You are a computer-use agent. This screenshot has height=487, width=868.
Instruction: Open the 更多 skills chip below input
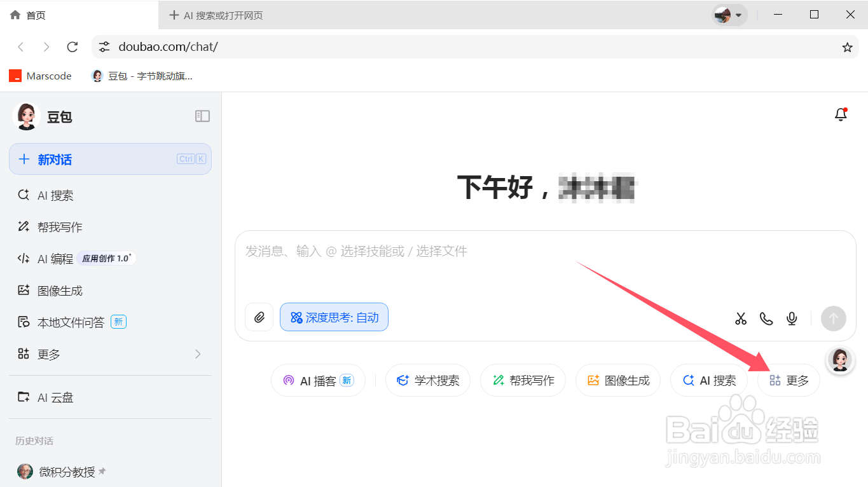click(x=789, y=380)
